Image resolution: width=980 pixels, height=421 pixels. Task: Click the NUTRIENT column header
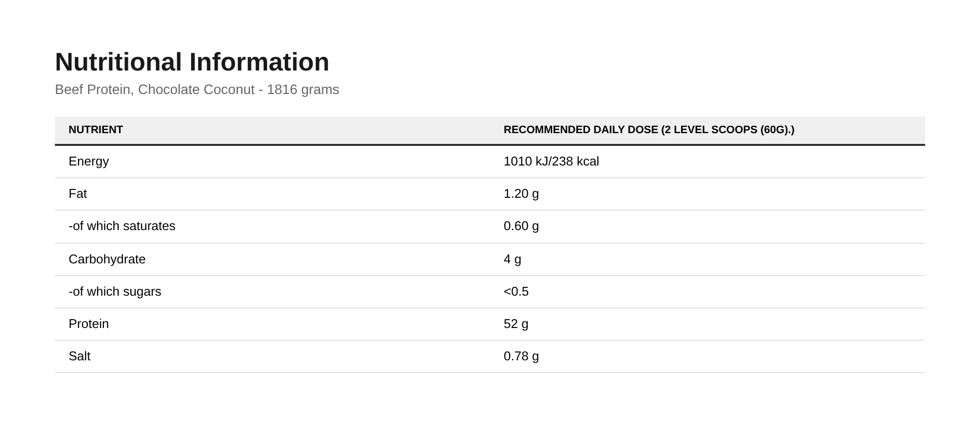tap(96, 130)
